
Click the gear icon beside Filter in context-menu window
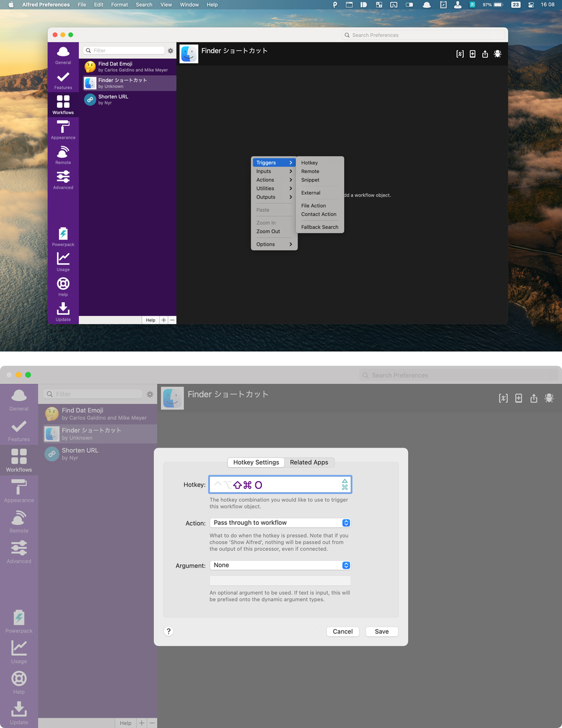(170, 51)
